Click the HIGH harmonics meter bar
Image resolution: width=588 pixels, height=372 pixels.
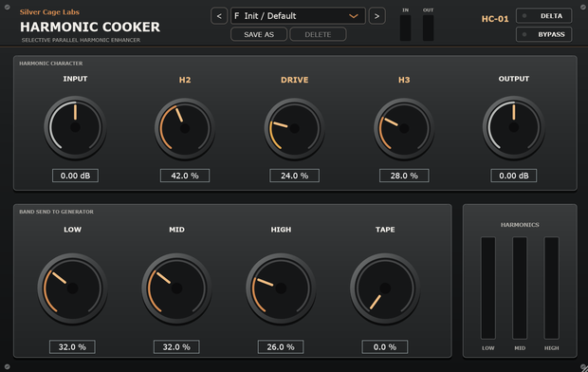click(x=552, y=288)
